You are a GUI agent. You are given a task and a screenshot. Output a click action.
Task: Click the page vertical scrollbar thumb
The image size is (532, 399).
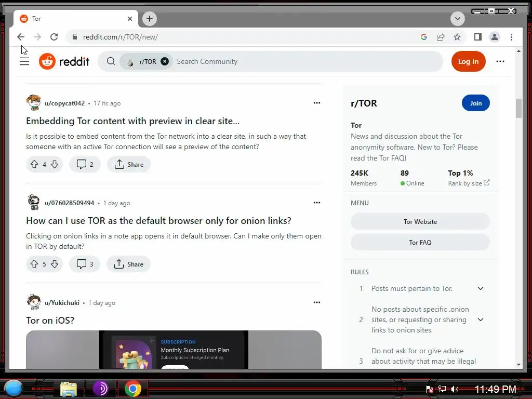[518, 108]
